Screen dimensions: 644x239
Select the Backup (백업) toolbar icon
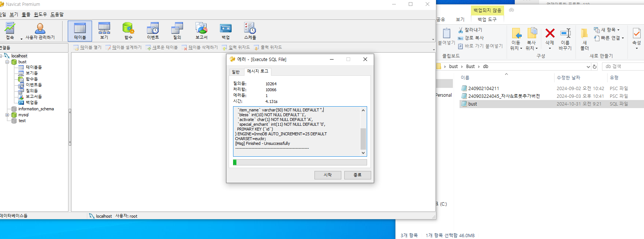pos(226,31)
